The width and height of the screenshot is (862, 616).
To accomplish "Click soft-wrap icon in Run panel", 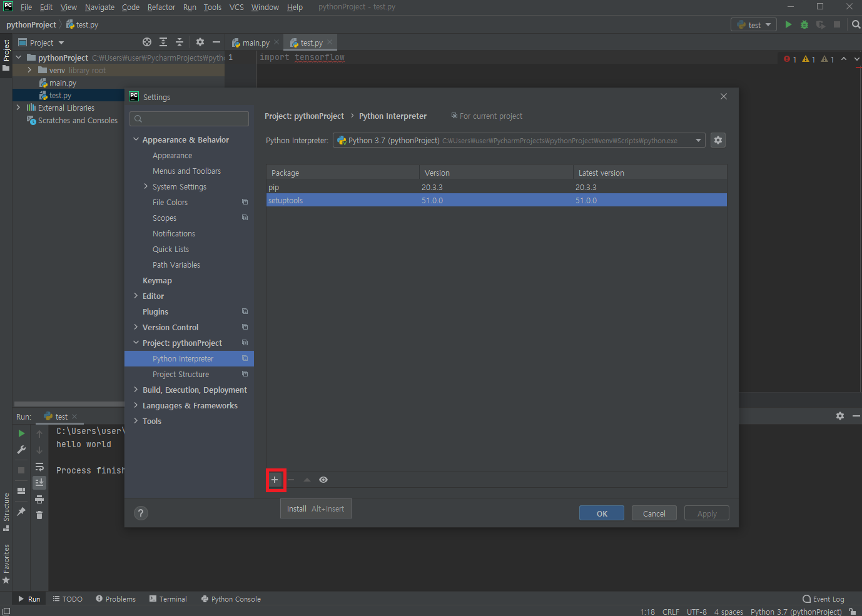I will [x=39, y=467].
